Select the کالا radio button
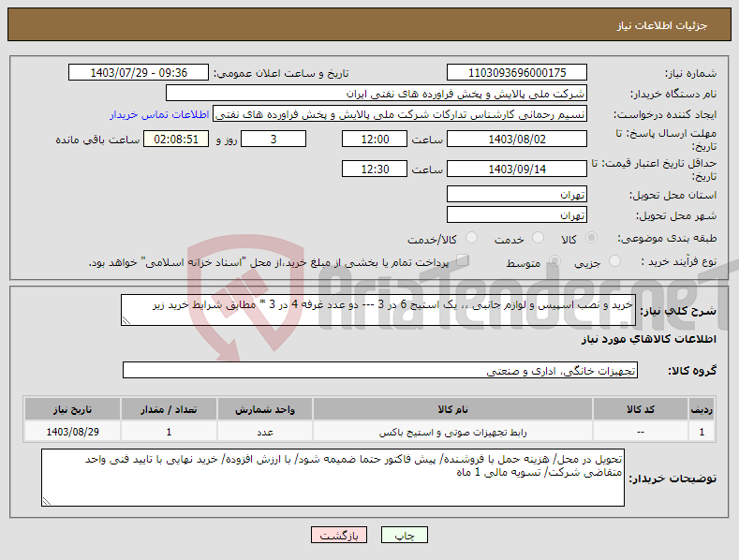The width and height of the screenshot is (739, 560). (x=591, y=238)
